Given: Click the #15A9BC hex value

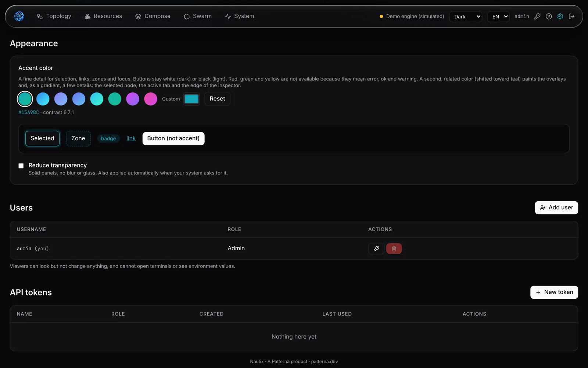Looking at the screenshot, I should [x=29, y=112].
